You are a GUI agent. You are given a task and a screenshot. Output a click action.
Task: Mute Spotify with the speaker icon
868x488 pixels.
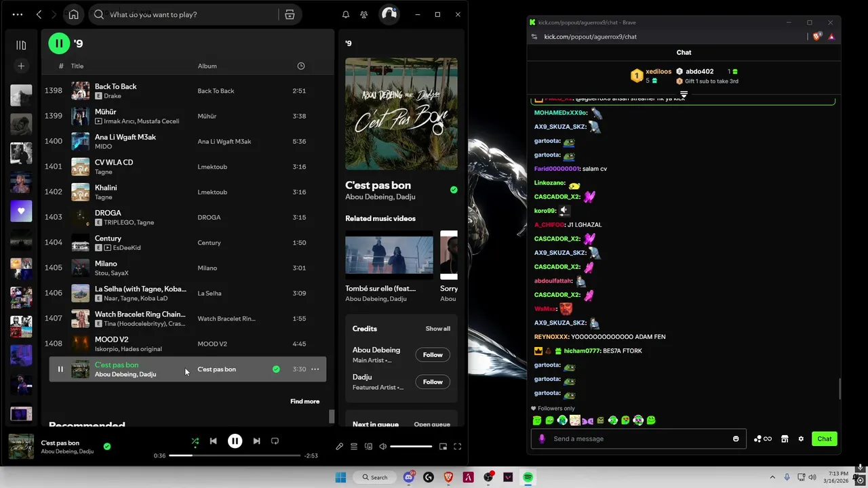[x=383, y=447]
